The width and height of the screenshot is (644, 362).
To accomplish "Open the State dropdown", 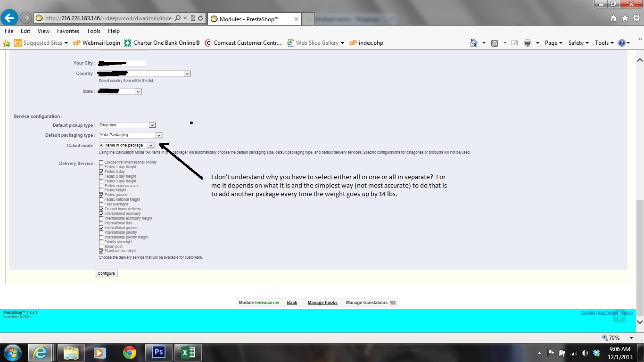I will coord(120,91).
